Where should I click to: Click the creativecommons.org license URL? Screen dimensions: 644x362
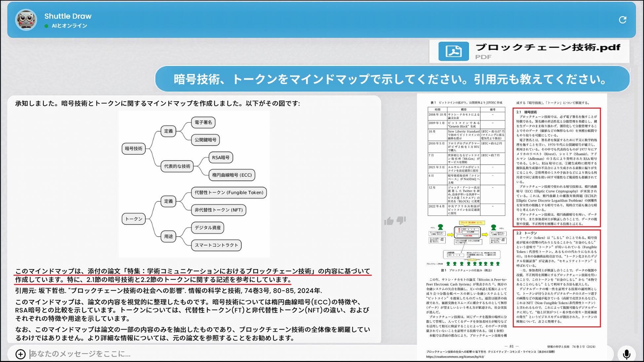(455, 357)
